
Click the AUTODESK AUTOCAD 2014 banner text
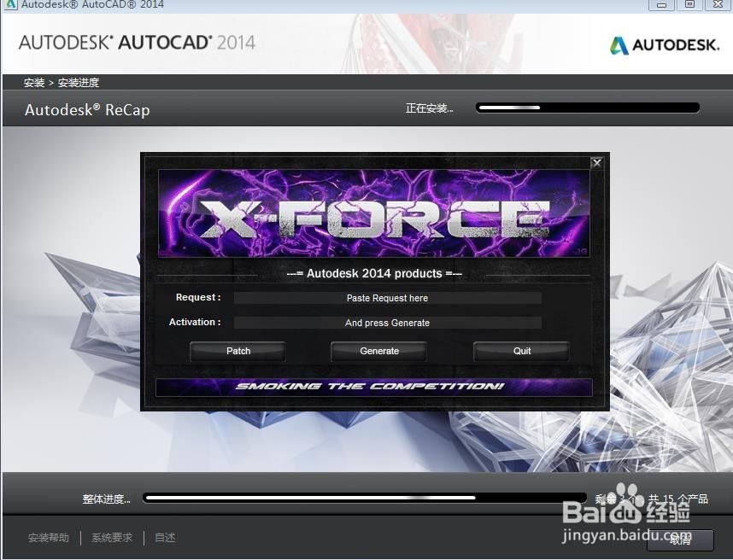click(137, 41)
